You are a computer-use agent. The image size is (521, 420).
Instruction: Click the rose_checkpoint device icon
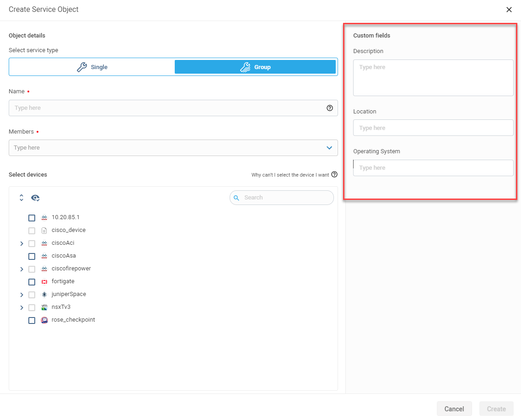[x=44, y=320]
